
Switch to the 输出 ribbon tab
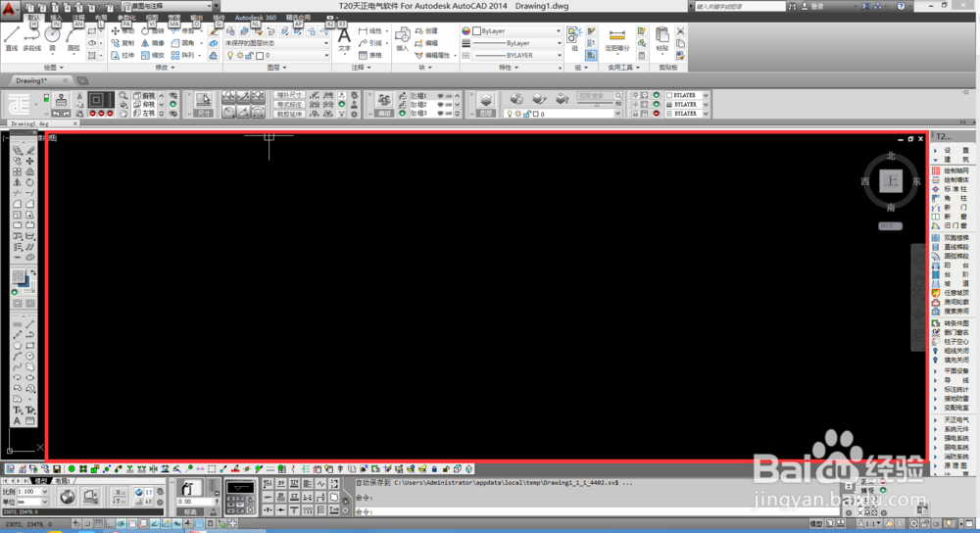tap(196, 18)
